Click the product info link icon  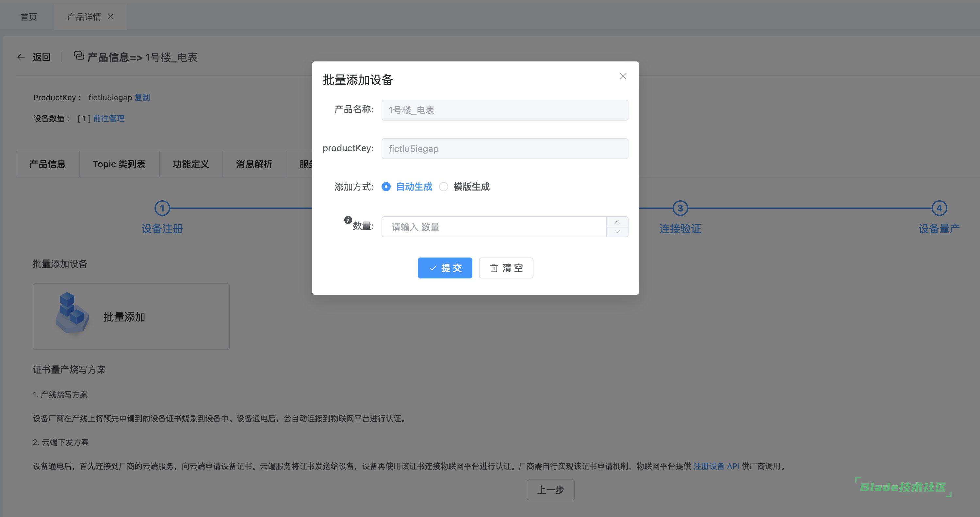[79, 56]
